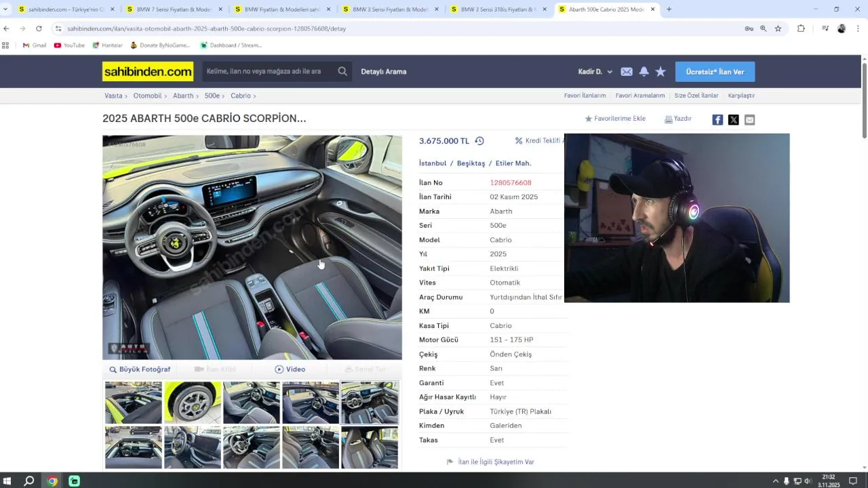The image size is (868, 488).
Task: Open Windows Start menu
Action: click(7, 481)
